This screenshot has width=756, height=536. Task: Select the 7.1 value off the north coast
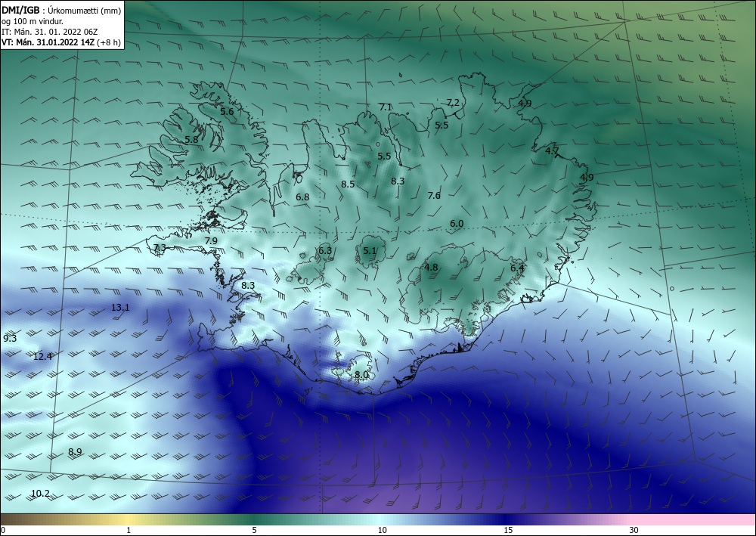[x=386, y=107]
